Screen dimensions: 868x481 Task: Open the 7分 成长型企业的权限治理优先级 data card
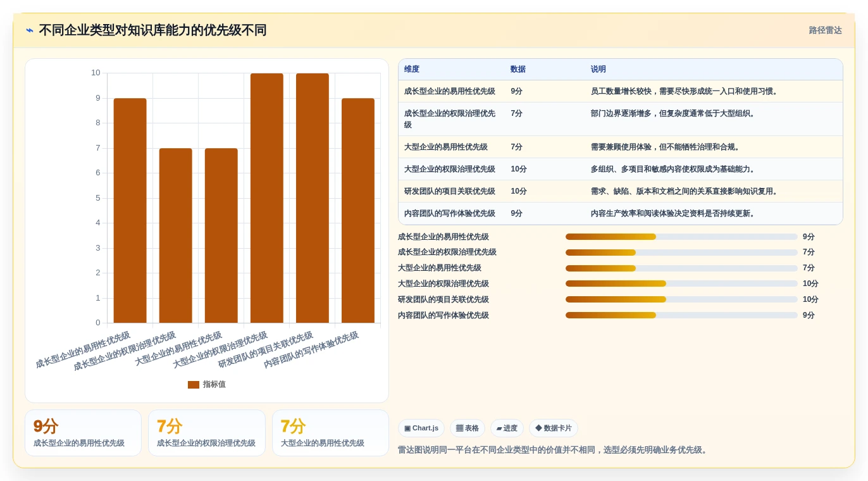(207, 433)
